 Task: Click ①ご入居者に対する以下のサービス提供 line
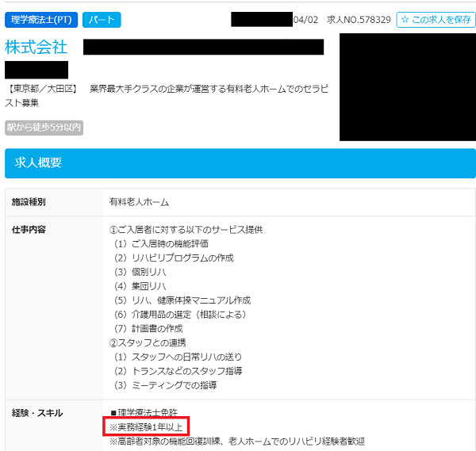186,230
